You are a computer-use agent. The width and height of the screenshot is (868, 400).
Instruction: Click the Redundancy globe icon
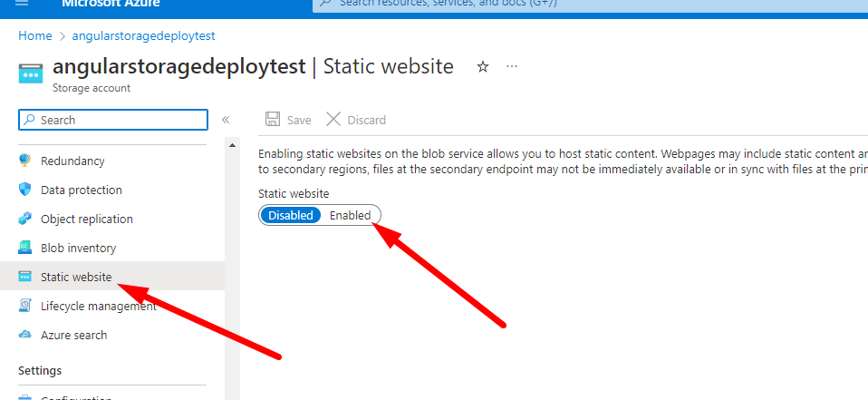pyautogui.click(x=25, y=161)
